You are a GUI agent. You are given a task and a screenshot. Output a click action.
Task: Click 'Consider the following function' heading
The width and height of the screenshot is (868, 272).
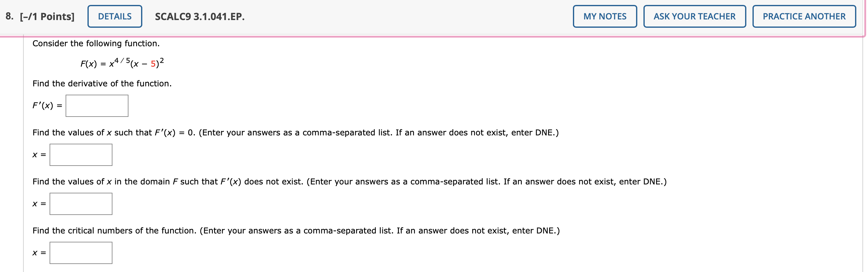[x=96, y=43]
